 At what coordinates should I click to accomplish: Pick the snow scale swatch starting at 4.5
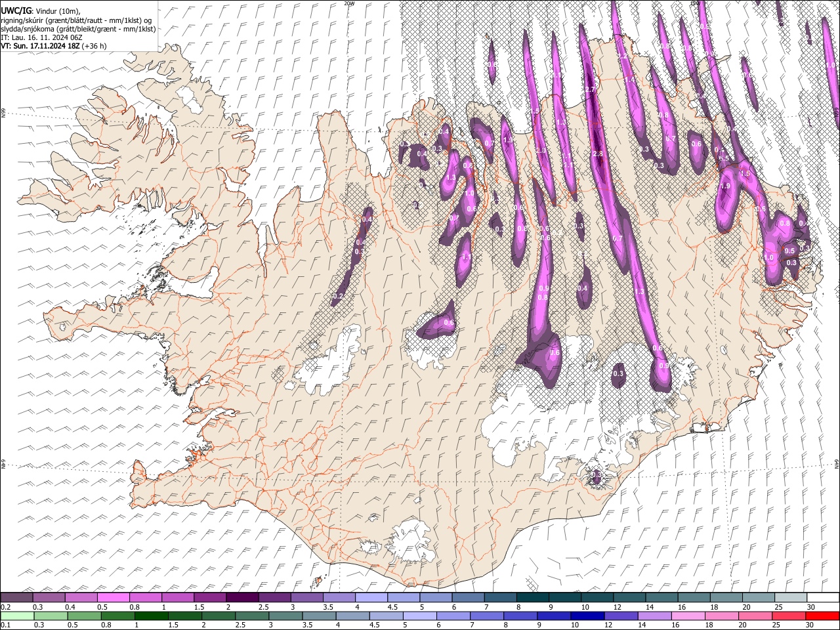(403, 597)
